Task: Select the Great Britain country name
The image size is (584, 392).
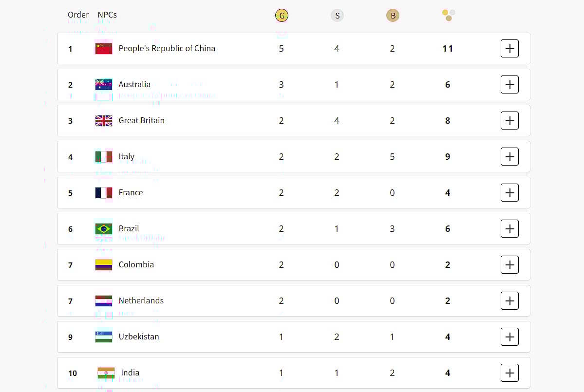Action: click(x=141, y=120)
